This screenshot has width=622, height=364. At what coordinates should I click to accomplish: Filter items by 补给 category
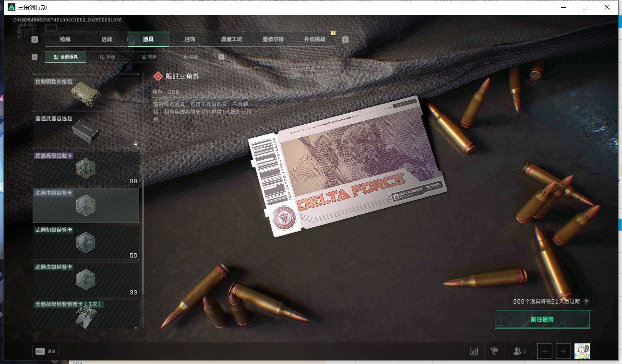tap(108, 57)
